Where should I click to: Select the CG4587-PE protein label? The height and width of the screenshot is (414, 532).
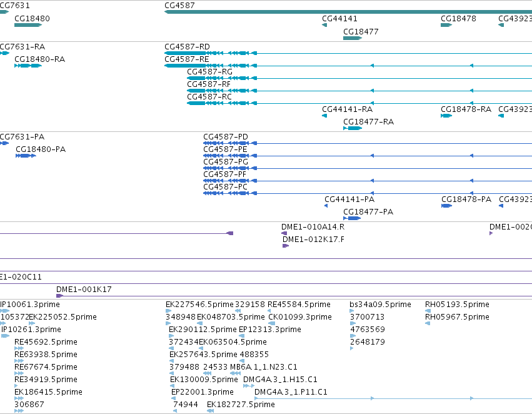pyautogui.click(x=225, y=149)
